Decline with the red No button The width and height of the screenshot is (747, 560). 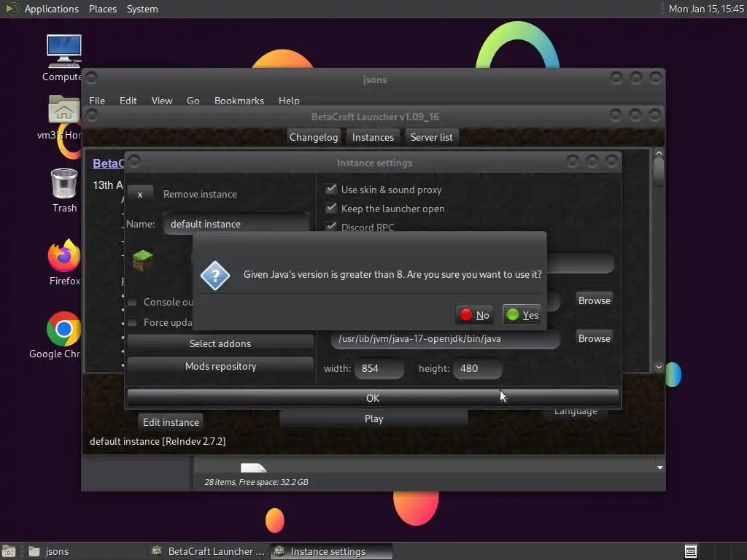coord(474,315)
